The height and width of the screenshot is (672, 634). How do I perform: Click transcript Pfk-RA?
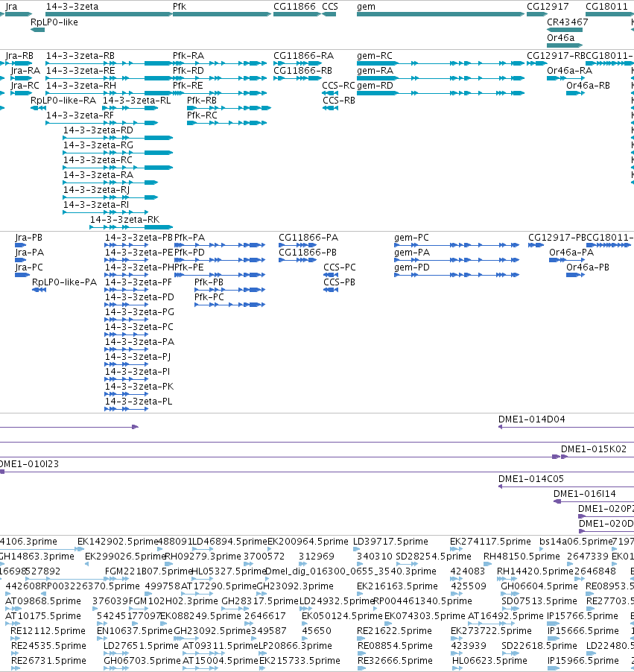click(x=188, y=56)
